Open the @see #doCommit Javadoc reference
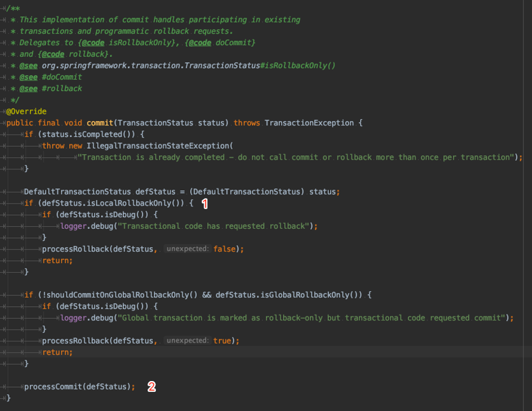This screenshot has height=411, width=532. pos(51,77)
